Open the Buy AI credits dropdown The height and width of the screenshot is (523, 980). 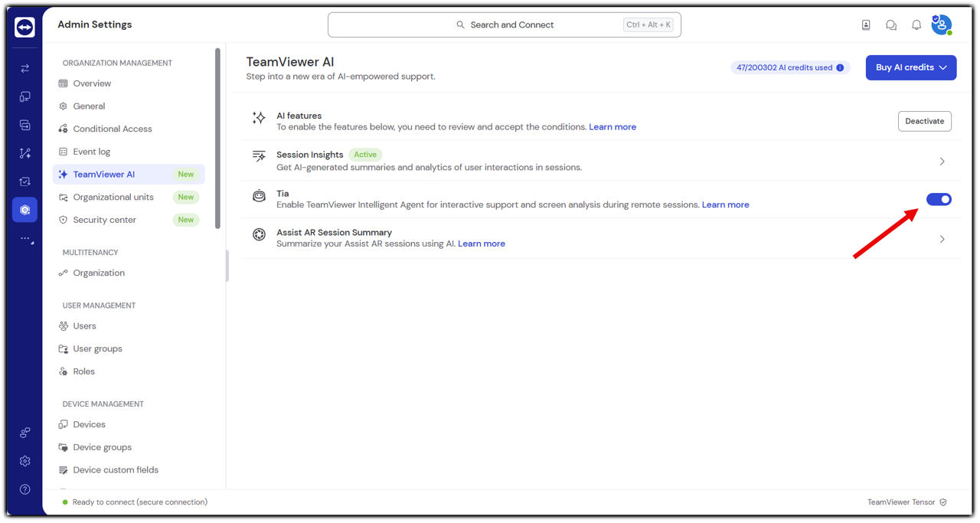pos(910,67)
